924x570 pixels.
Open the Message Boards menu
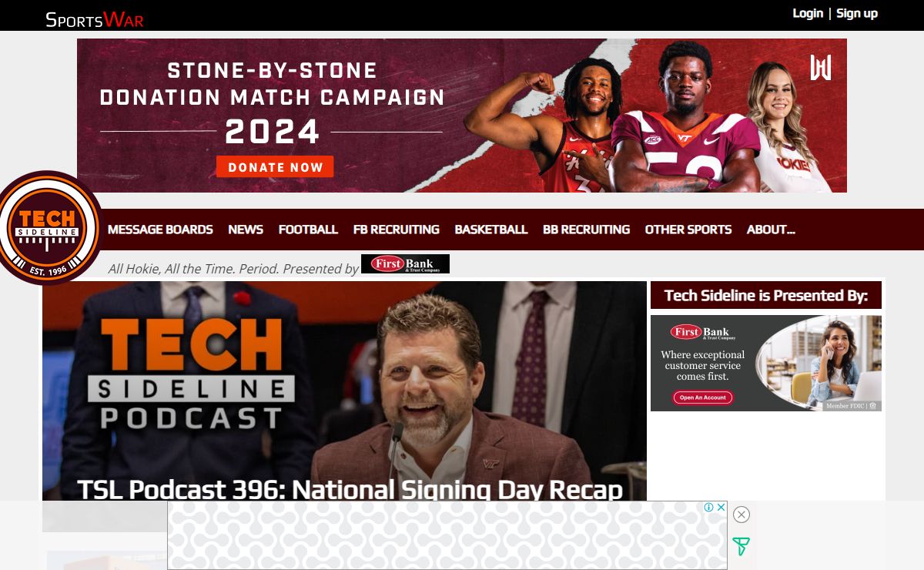160,230
